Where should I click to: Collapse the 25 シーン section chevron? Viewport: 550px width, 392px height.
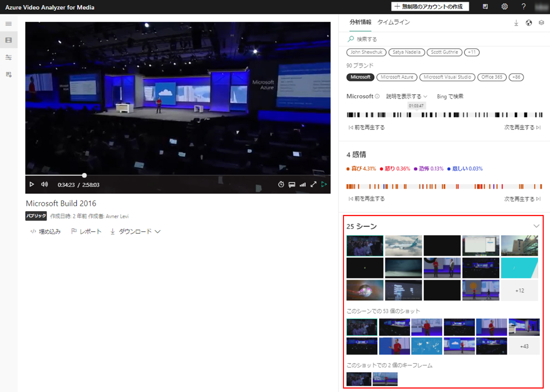[x=536, y=226]
